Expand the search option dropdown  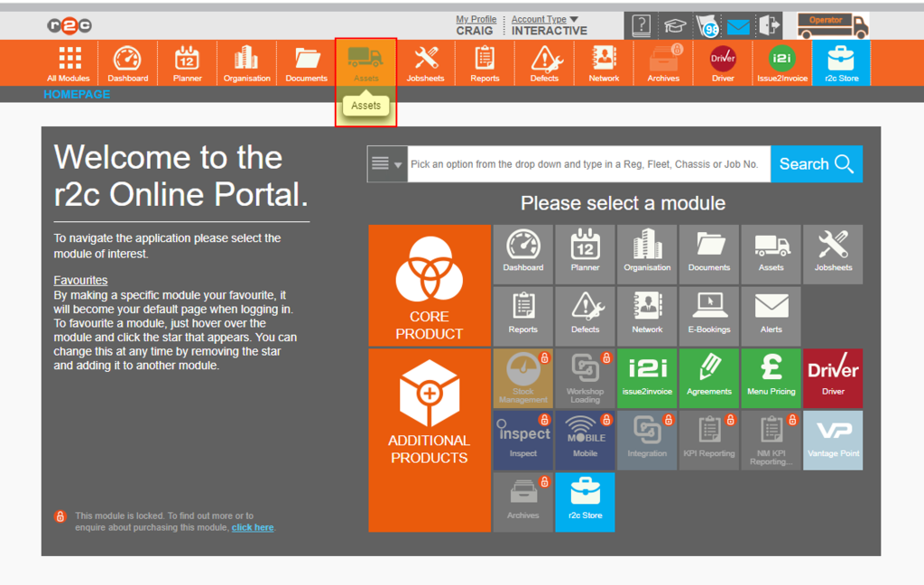tap(387, 164)
